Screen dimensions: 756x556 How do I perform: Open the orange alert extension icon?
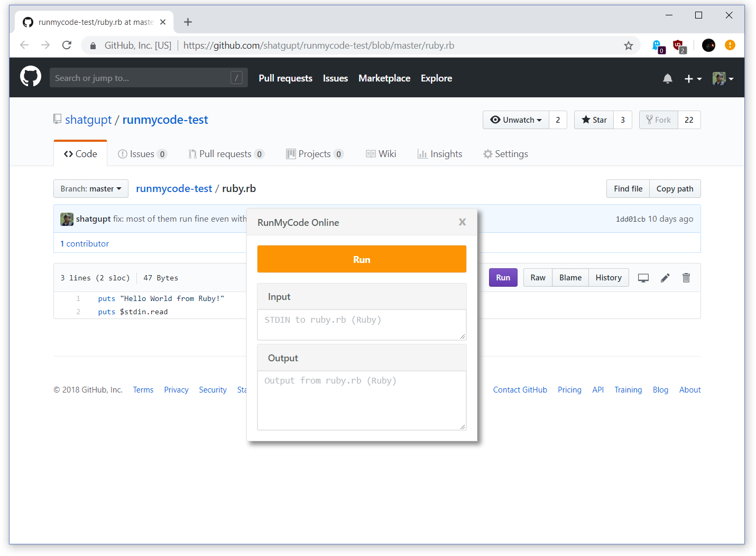coord(730,45)
